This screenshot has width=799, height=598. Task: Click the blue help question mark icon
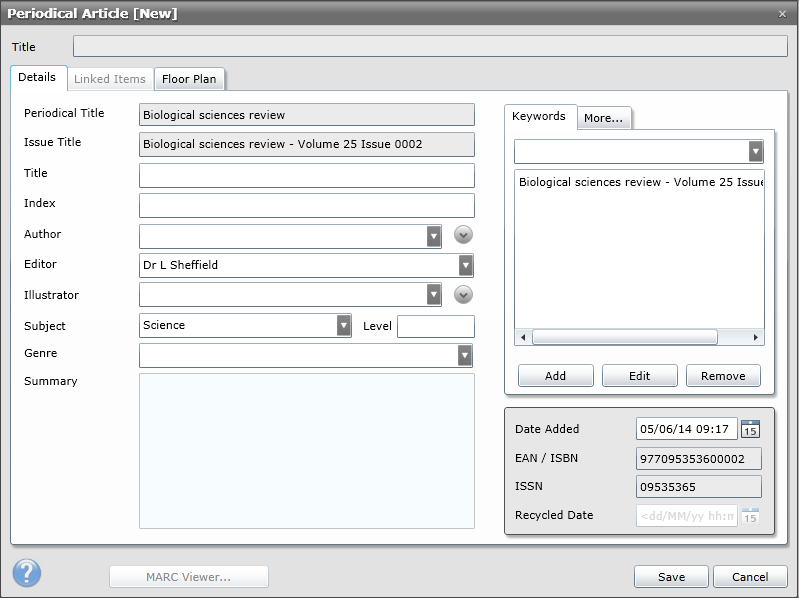(x=27, y=573)
